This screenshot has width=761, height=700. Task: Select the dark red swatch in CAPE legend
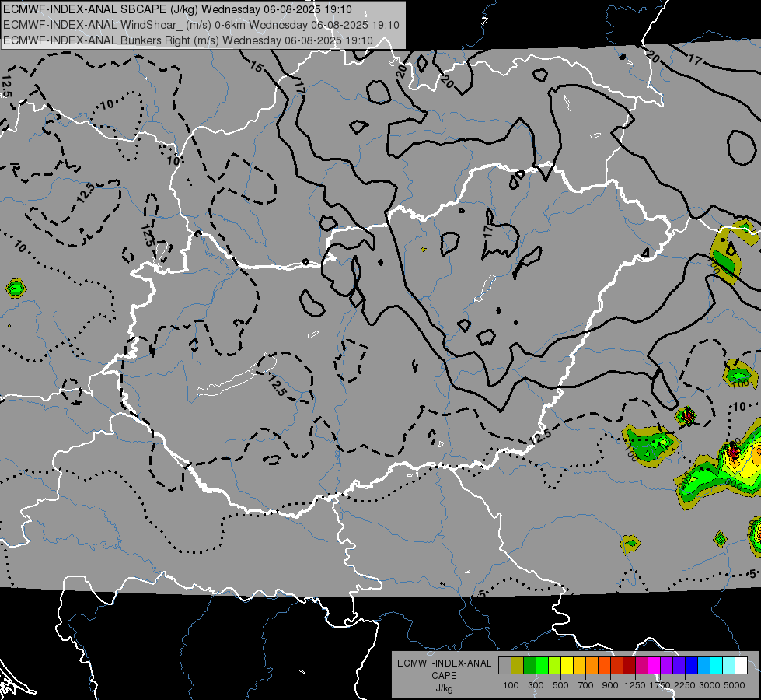pyautogui.click(x=630, y=666)
